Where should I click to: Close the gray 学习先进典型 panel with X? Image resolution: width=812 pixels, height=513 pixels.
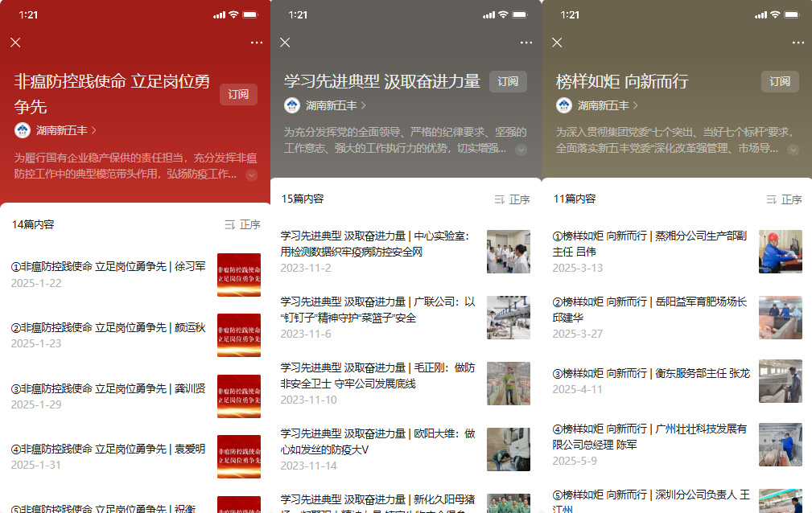(x=285, y=43)
